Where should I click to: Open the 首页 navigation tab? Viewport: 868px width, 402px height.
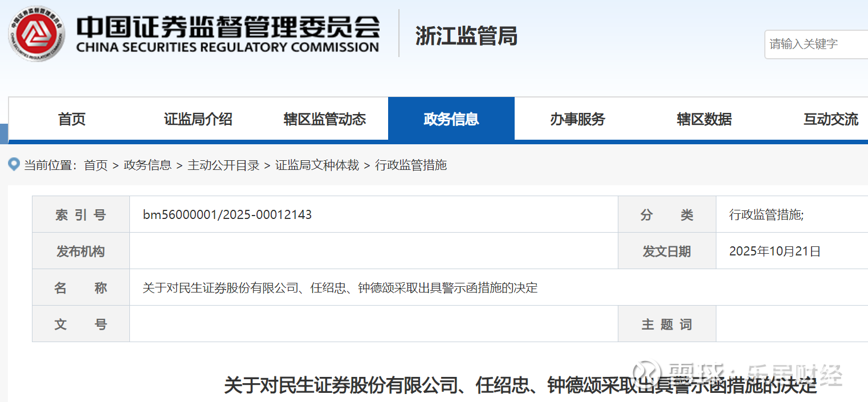click(72, 119)
